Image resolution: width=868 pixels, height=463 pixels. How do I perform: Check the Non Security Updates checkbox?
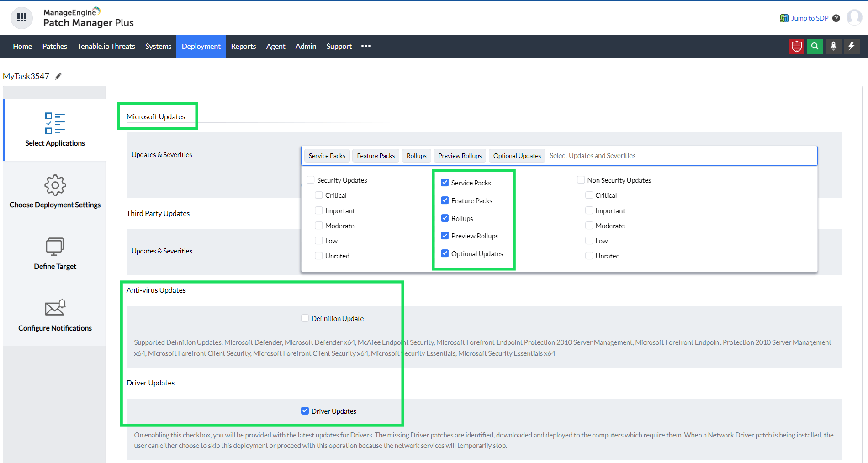pyautogui.click(x=581, y=180)
